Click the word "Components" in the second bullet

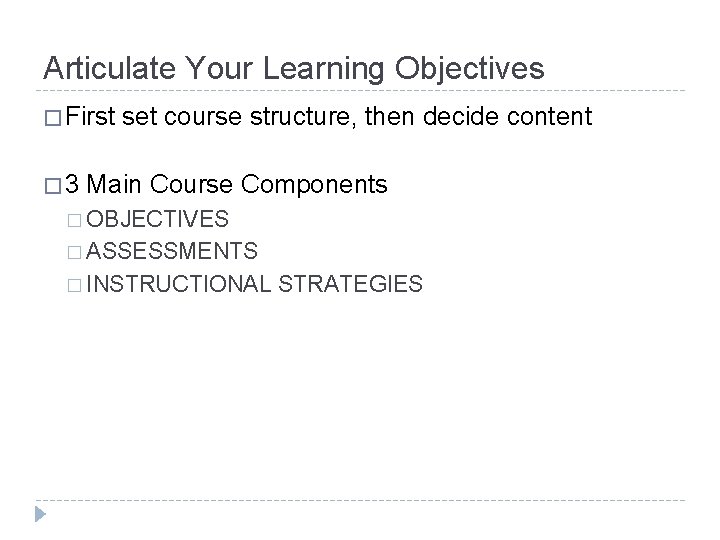coord(314,185)
